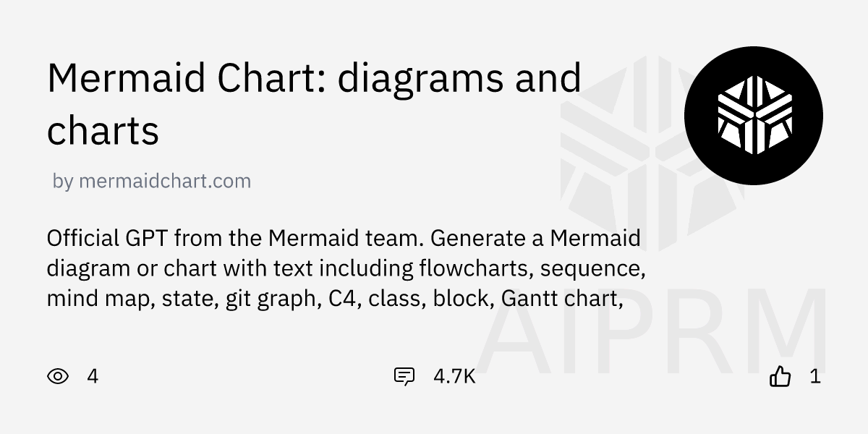Click the 4.7K comments count
Screen dimensions: 868x434
[x=454, y=376]
